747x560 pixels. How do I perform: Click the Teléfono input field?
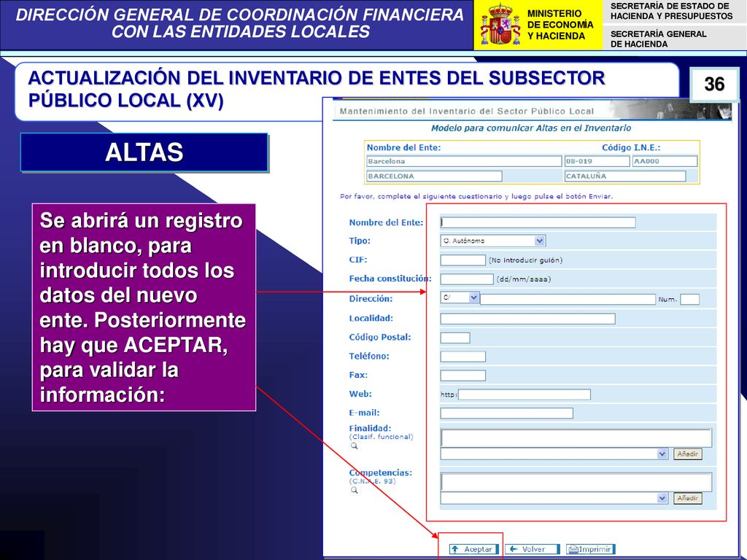pyautogui.click(x=462, y=356)
